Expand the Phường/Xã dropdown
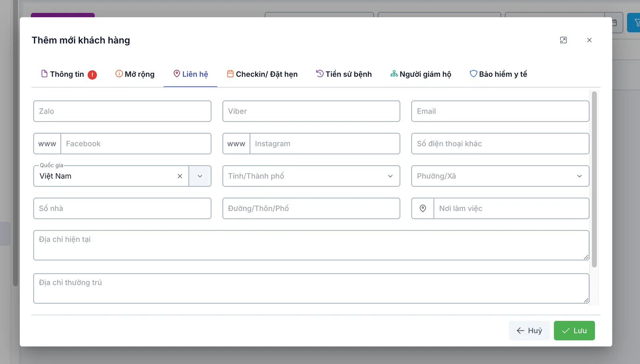Screen dimensions: 640x364 pos(579,176)
